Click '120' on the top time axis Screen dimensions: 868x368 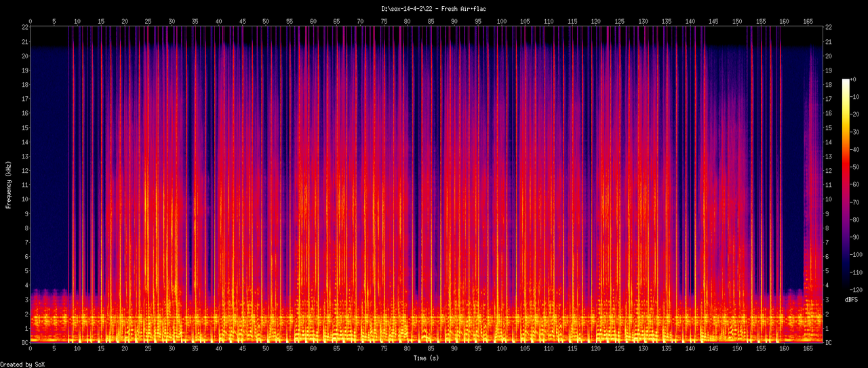pyautogui.click(x=596, y=21)
